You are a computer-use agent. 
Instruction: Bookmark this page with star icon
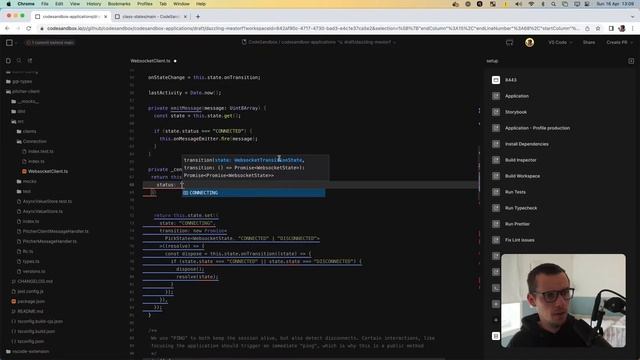598,29
